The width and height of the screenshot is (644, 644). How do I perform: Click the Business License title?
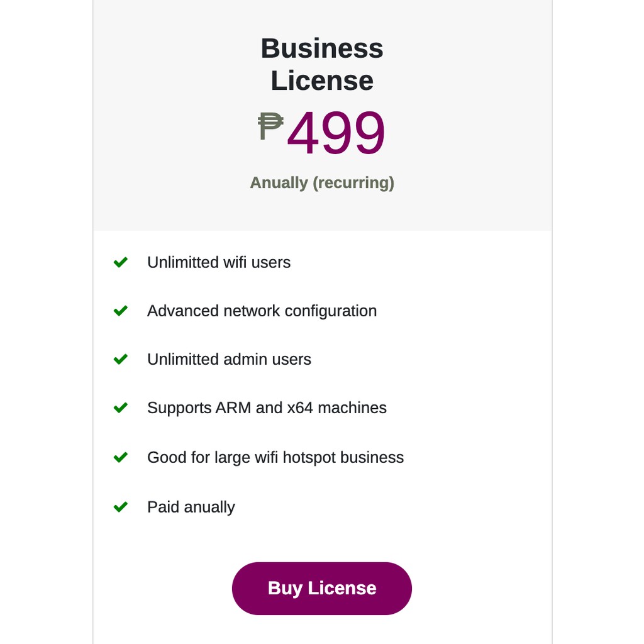point(321,63)
